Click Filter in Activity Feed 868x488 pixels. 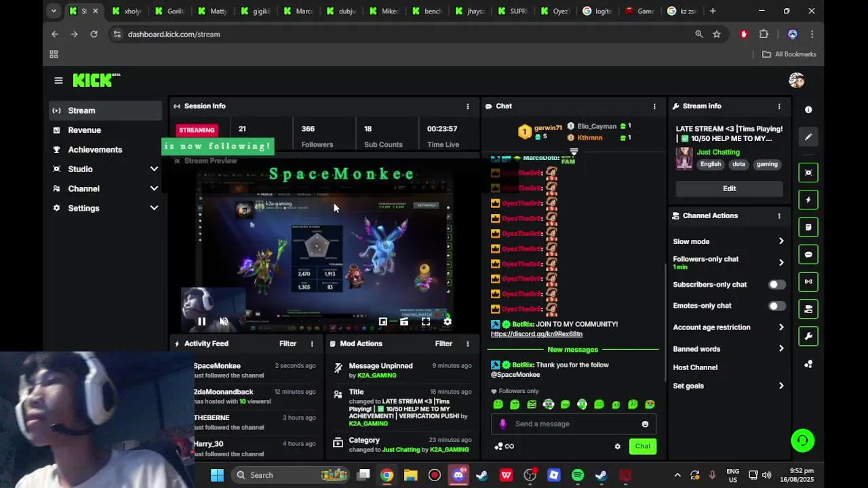click(x=288, y=344)
